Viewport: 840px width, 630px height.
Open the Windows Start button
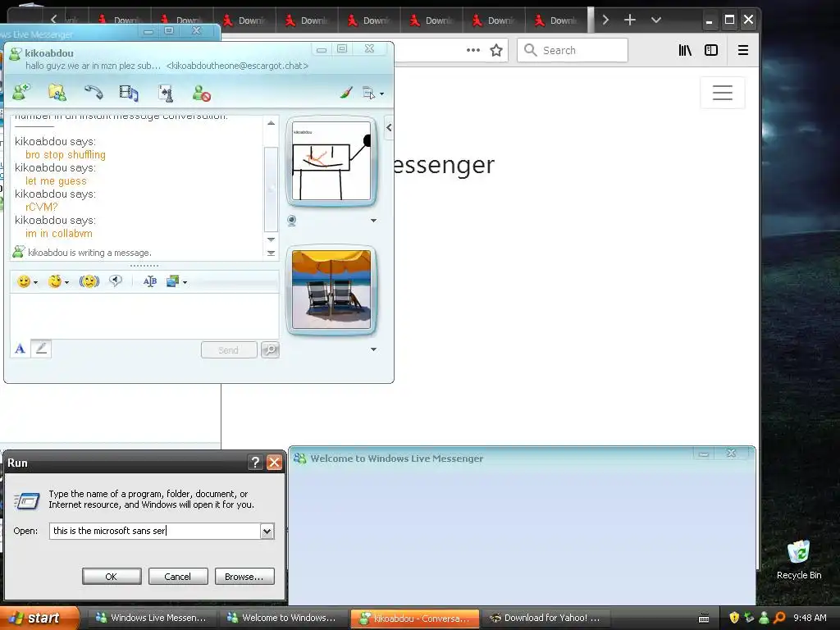[x=38, y=618]
